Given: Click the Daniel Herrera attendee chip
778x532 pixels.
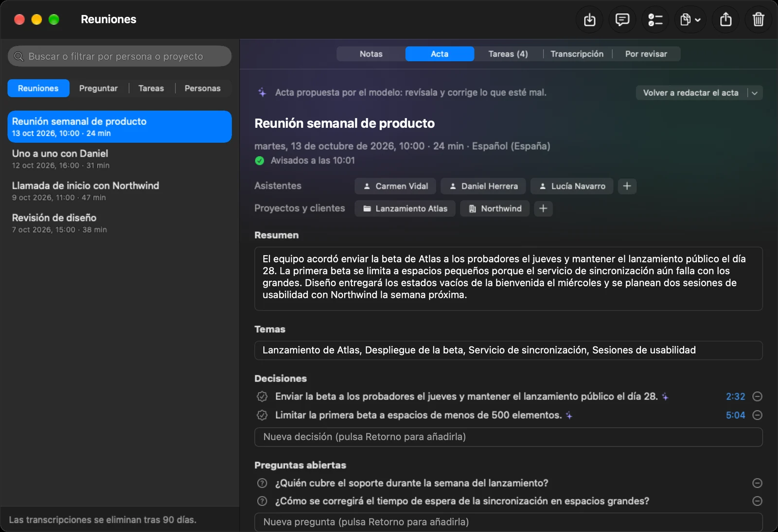Looking at the screenshot, I should coord(483,186).
